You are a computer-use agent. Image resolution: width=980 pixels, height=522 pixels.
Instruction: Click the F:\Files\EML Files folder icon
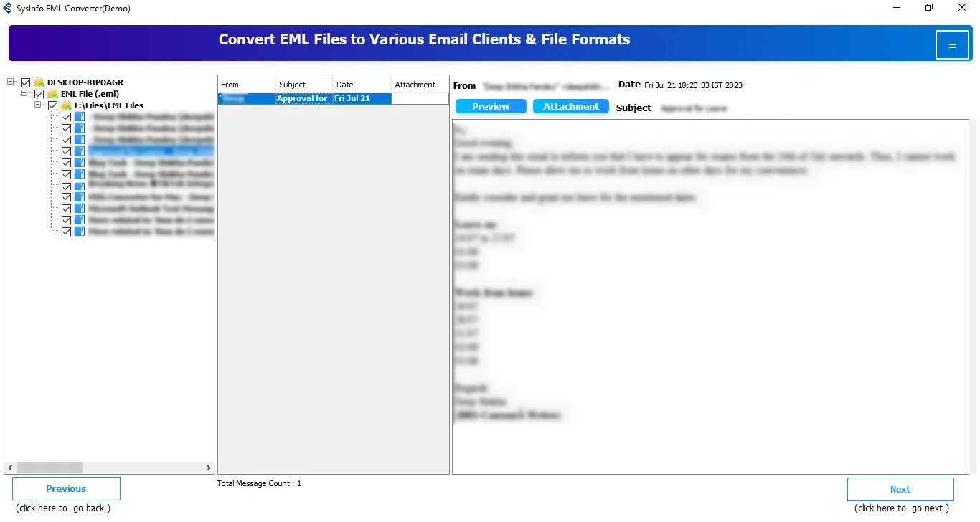coord(66,105)
